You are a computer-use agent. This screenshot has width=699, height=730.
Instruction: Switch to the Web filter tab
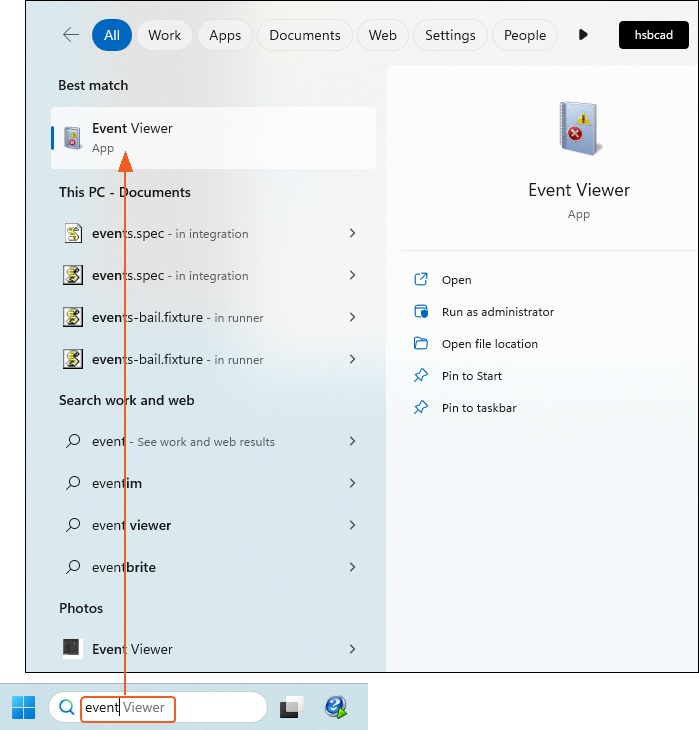click(x=382, y=35)
